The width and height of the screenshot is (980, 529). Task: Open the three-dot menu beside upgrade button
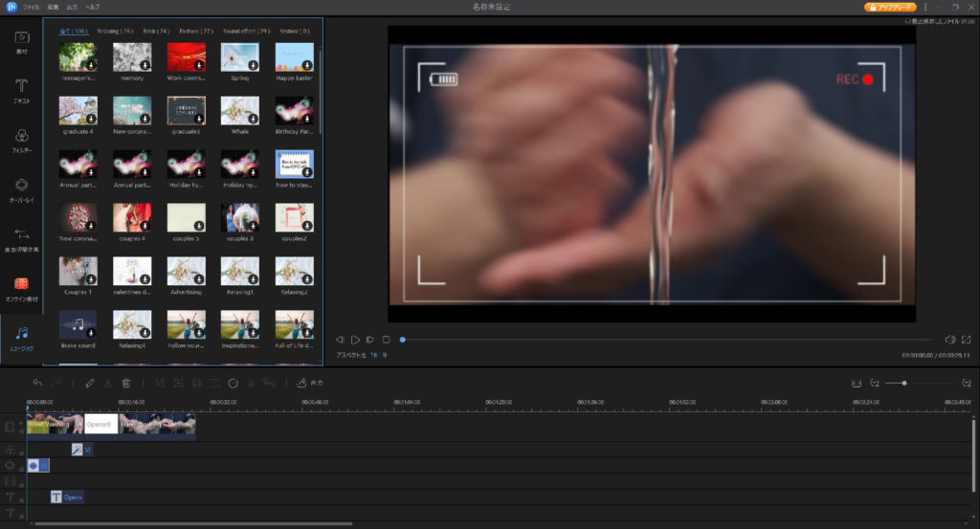click(925, 7)
